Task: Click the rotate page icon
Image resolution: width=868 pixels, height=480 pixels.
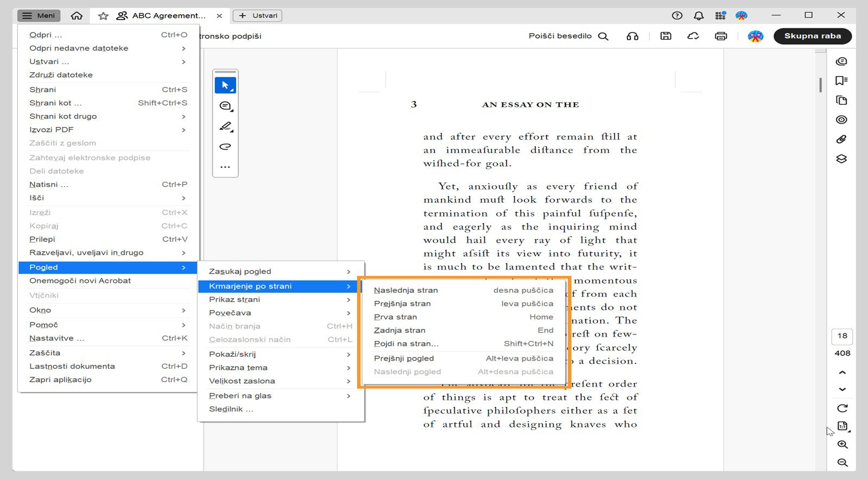Action: (842, 408)
